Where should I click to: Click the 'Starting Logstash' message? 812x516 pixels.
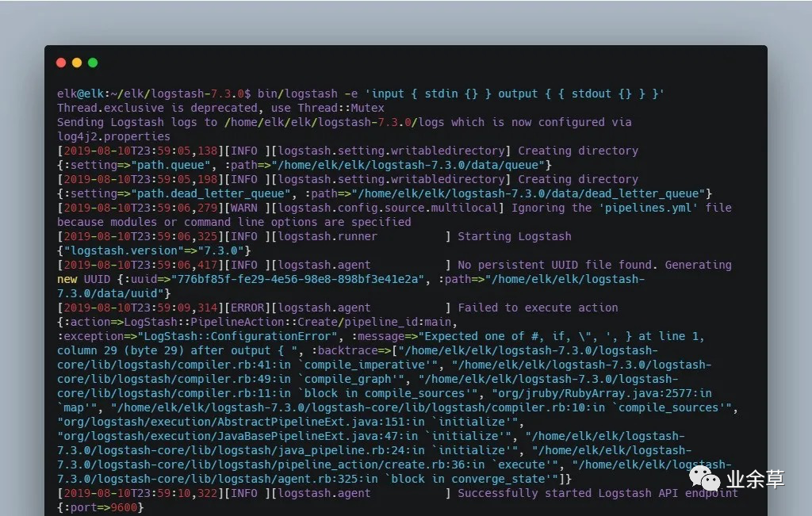(514, 236)
